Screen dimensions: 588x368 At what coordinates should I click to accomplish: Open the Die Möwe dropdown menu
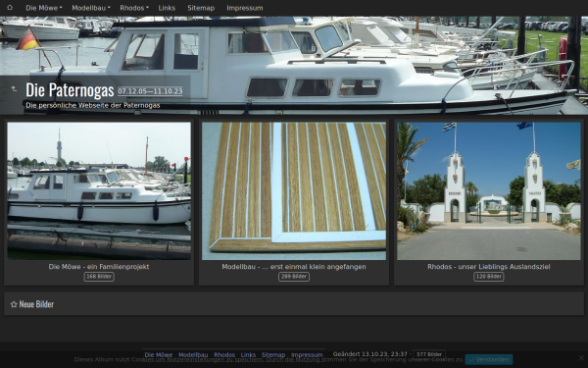pyautogui.click(x=44, y=8)
